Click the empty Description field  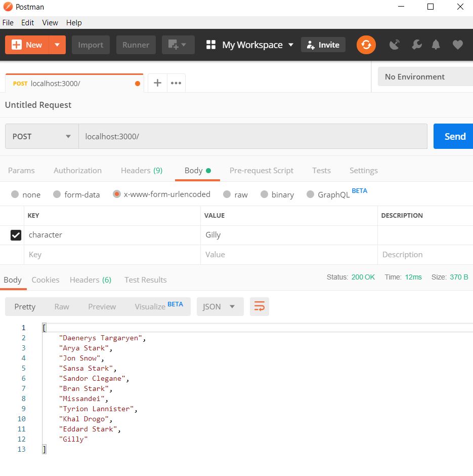tap(425, 254)
